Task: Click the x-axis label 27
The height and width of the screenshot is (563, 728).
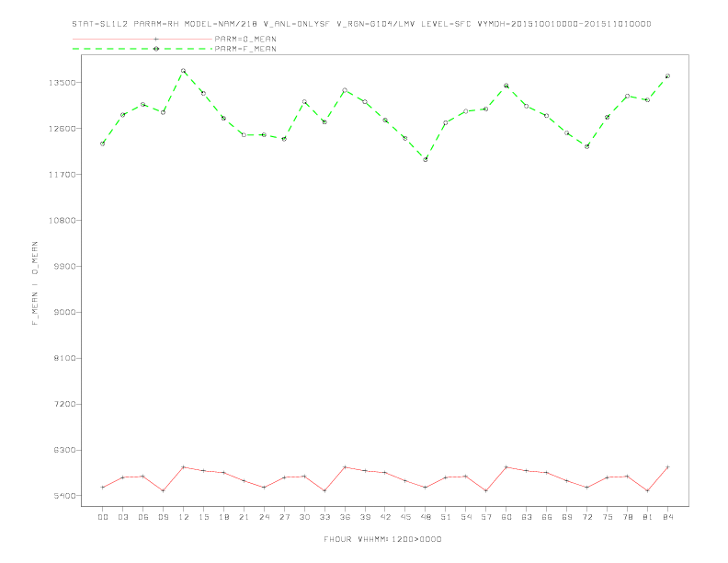Action: (x=284, y=517)
